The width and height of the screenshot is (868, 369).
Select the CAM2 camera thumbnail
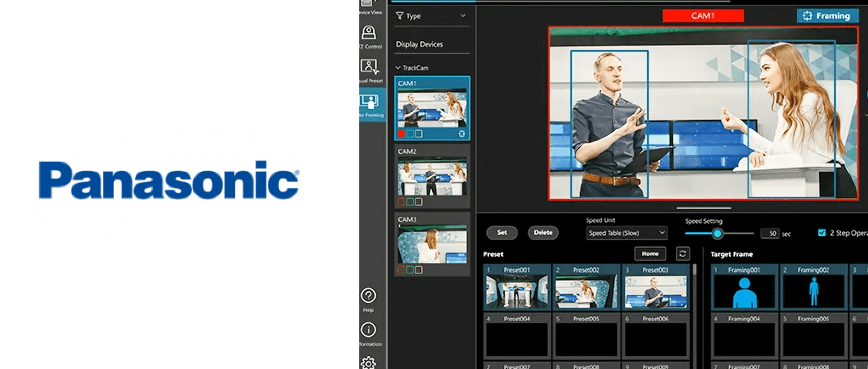click(x=432, y=176)
